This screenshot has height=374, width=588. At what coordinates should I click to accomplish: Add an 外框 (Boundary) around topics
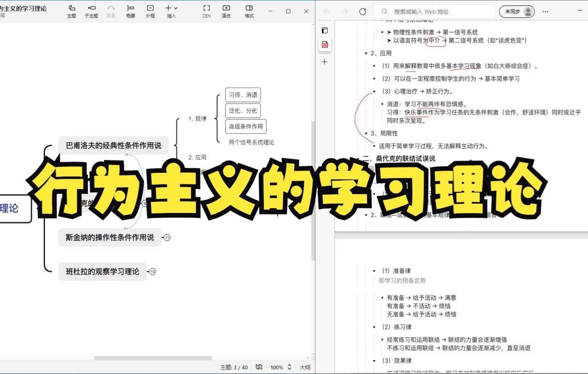pos(150,11)
